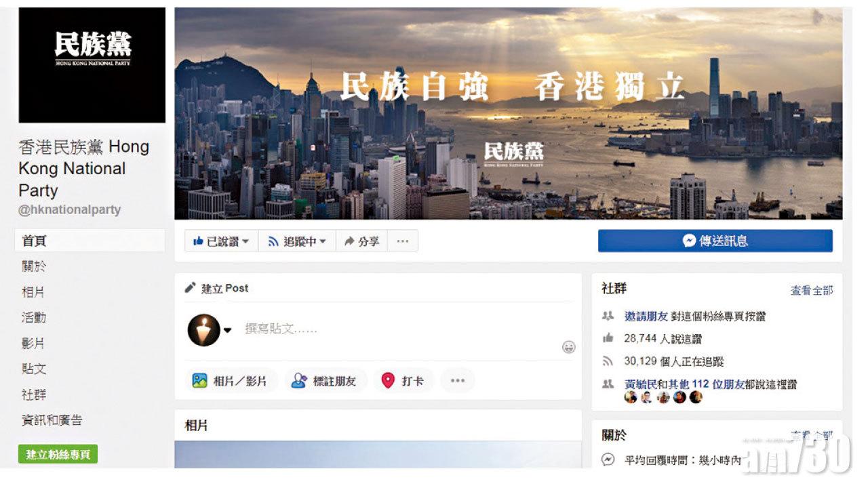This screenshot has width=868, height=488.
Task: Click the 民族黨 profile picture
Action: pos(92,65)
